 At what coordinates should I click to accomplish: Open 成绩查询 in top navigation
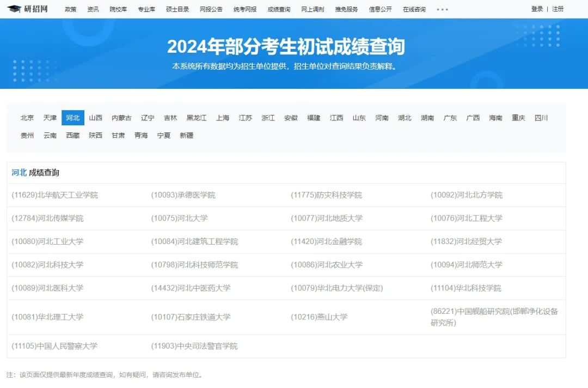tap(279, 9)
